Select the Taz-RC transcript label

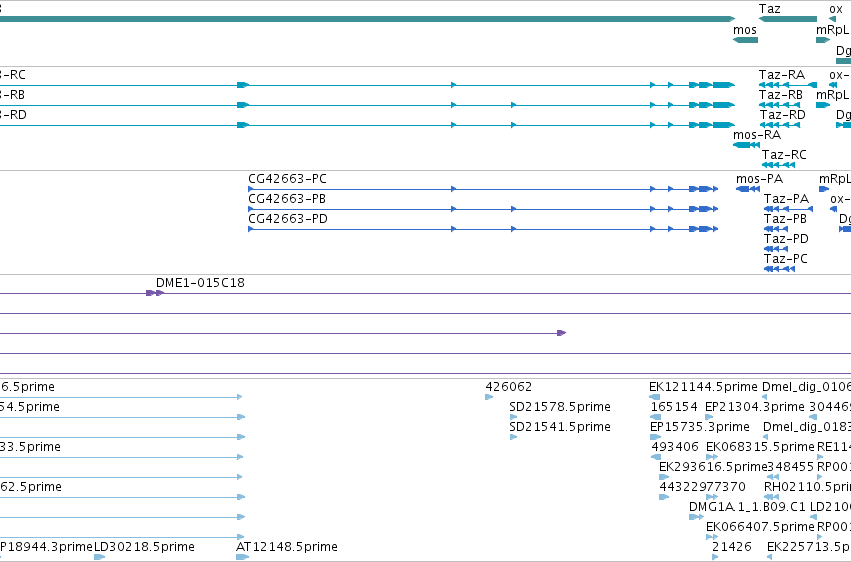(784, 155)
